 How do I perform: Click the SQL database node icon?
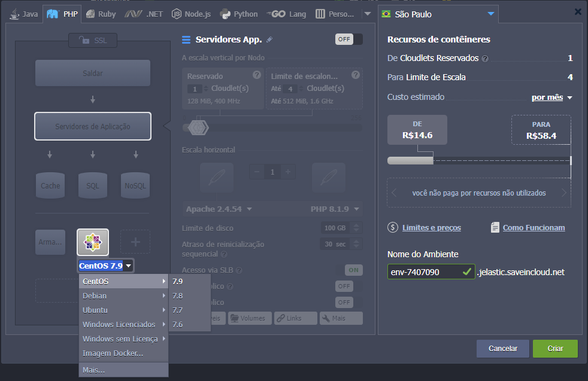tap(93, 185)
